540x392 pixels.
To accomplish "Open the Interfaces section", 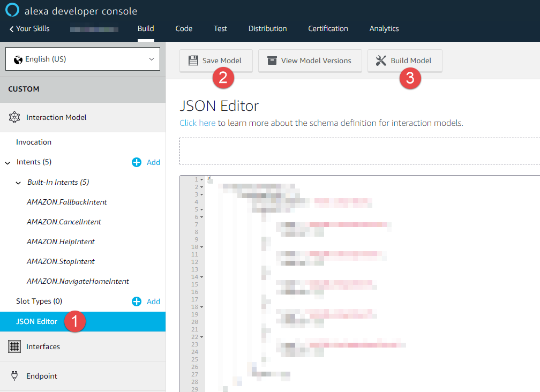I will coord(82,346).
